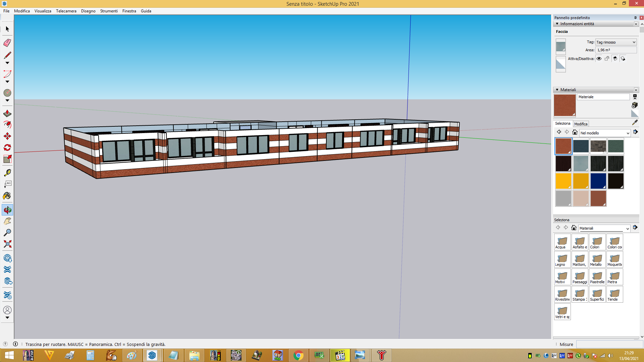This screenshot has height=362, width=644.
Task: Select the Orbit tool
Action: pyautogui.click(x=7, y=210)
